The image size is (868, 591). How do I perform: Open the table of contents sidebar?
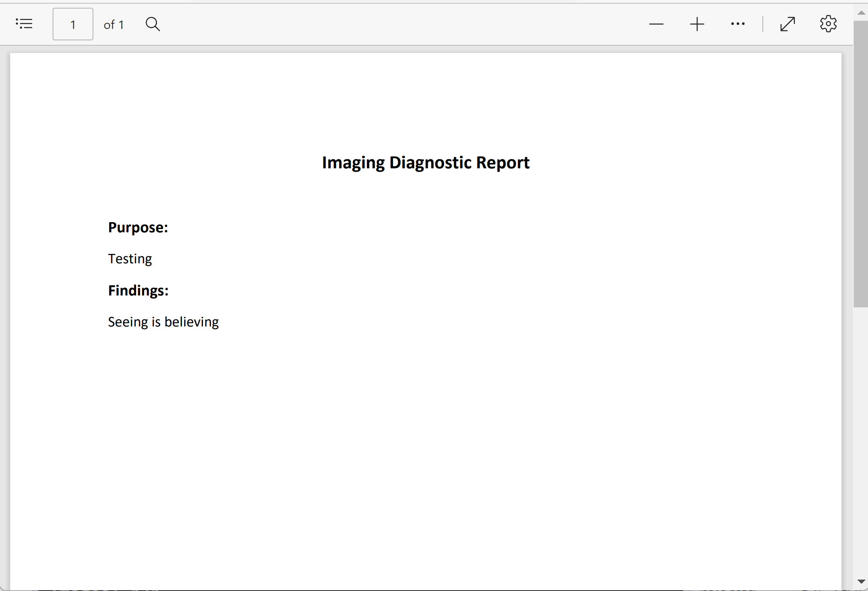tap(24, 24)
